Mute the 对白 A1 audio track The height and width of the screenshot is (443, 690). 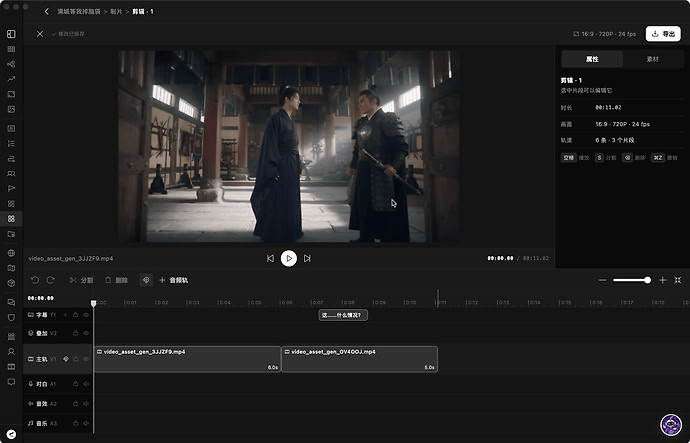[86, 384]
